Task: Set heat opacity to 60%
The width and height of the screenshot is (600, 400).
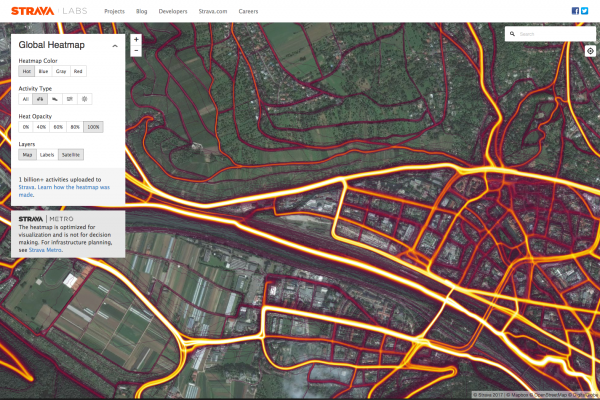Action: [x=58, y=127]
